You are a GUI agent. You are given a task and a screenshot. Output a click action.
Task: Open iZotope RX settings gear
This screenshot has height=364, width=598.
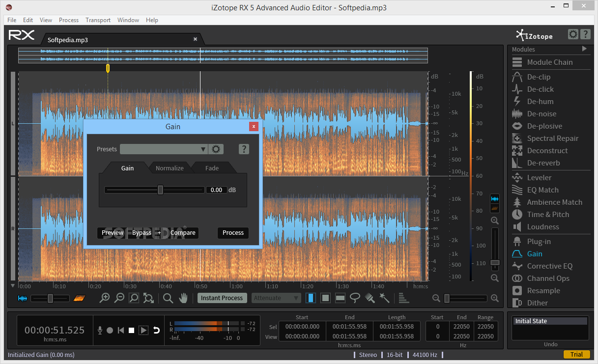click(x=573, y=34)
